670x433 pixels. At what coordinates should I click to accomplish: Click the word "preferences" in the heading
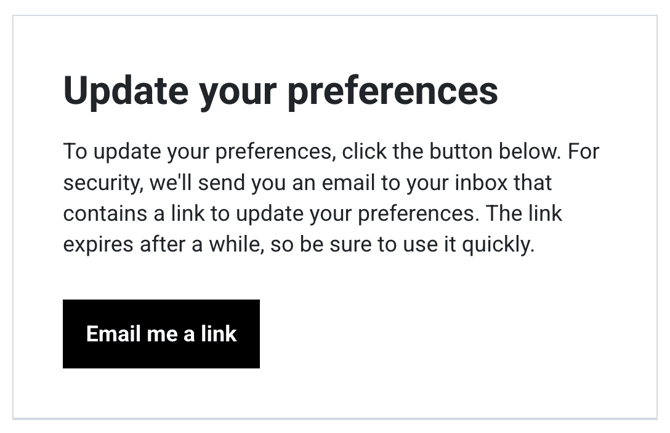pos(393,91)
